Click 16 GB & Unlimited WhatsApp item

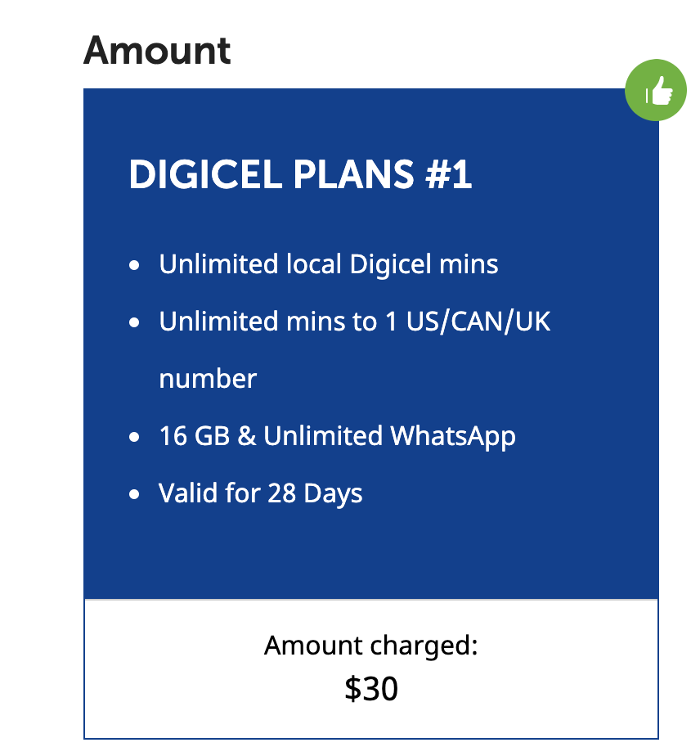[337, 436]
